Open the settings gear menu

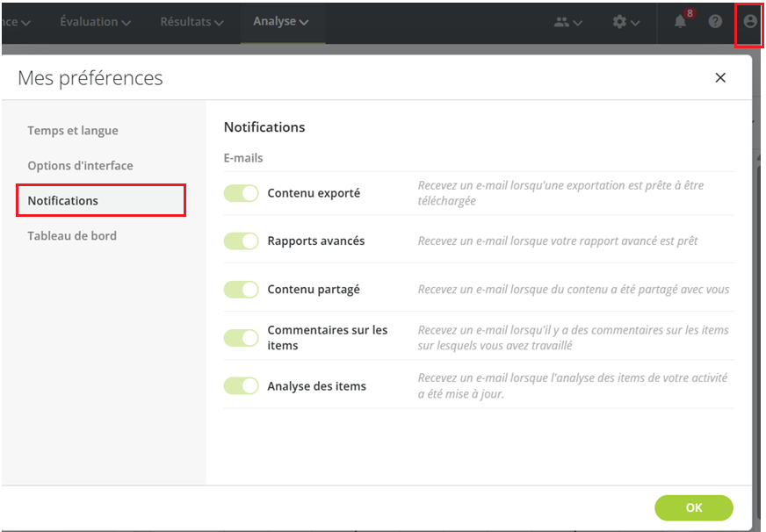tap(625, 22)
